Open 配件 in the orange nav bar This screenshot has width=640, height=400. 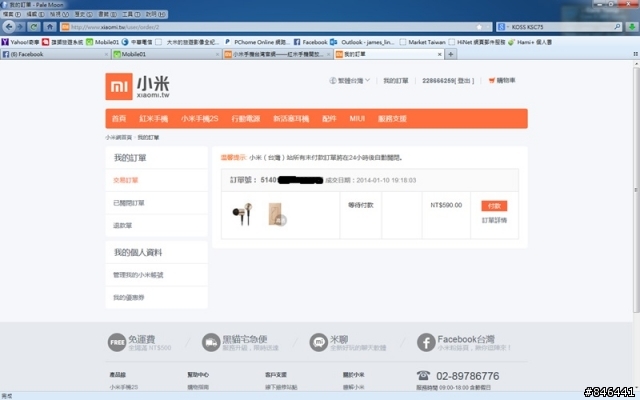329,119
